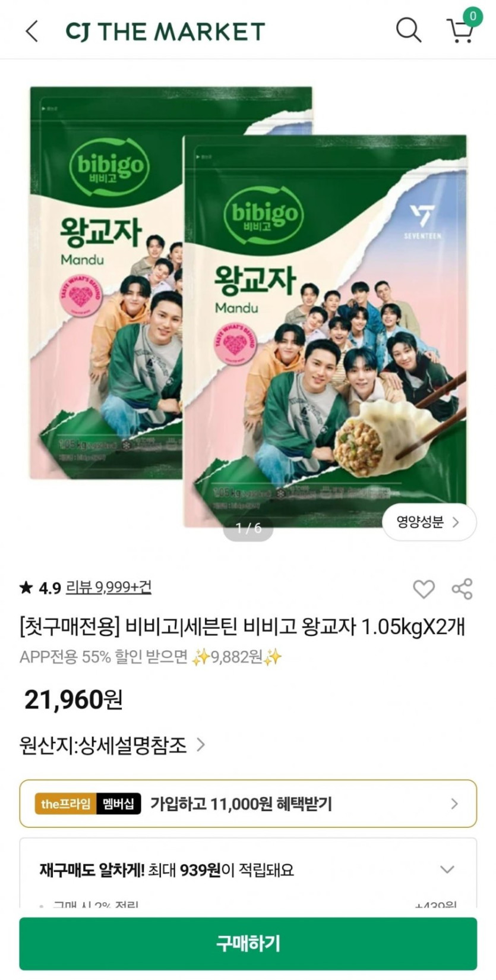The height and width of the screenshot is (980, 496).
Task: Open 영양성분 nutrition info button
Action: tap(429, 522)
